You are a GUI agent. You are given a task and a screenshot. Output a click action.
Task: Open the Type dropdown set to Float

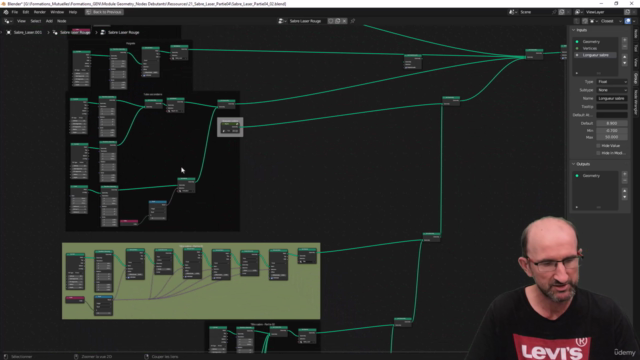[x=612, y=82]
